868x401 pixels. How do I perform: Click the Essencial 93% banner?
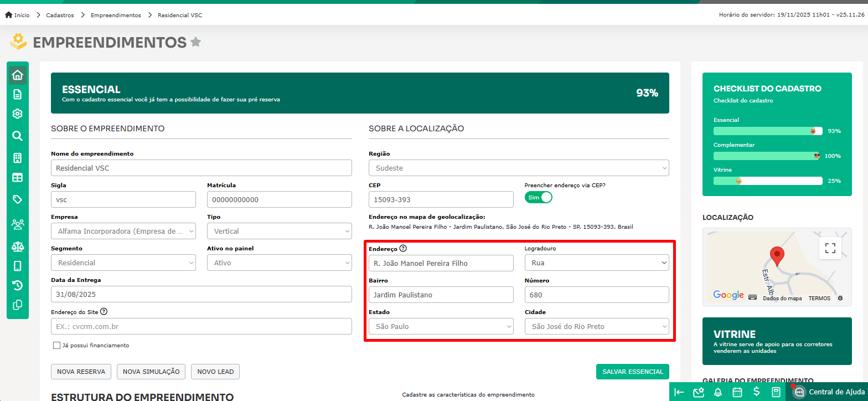360,93
